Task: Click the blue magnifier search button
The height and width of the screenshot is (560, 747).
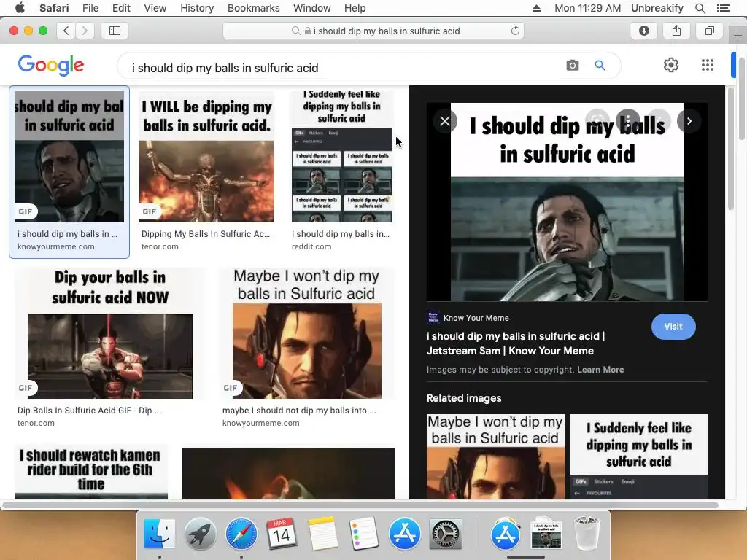Action: point(600,65)
